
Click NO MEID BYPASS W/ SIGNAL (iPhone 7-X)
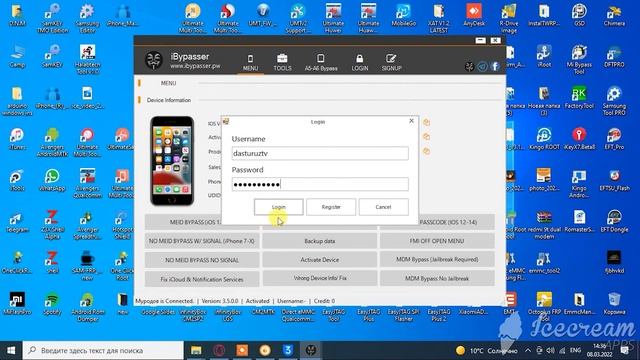click(202, 241)
